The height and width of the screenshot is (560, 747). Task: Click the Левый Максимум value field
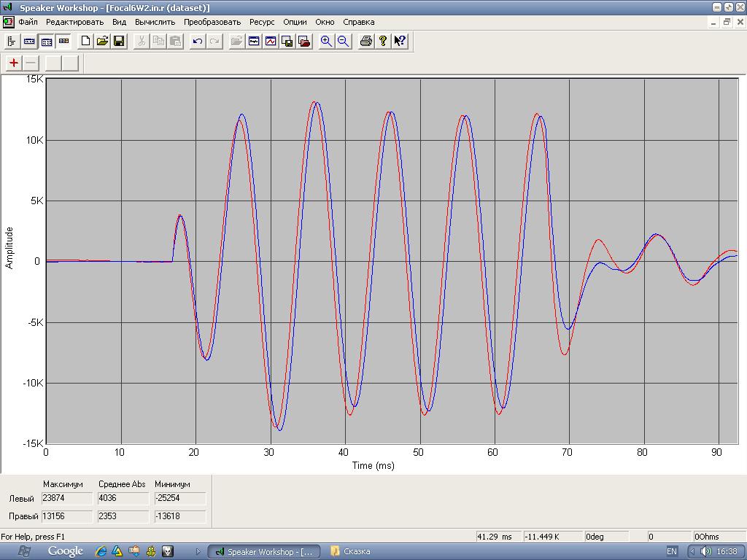[x=66, y=499]
